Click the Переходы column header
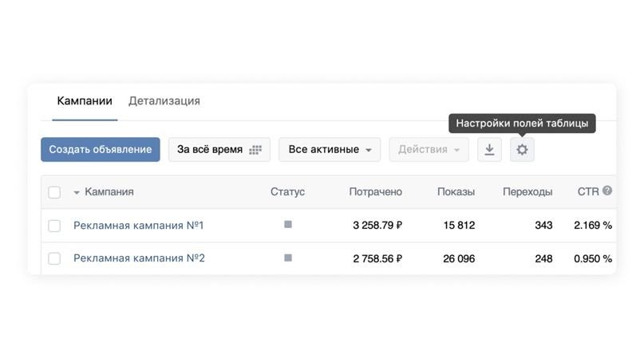Image resolution: width=644 pixels, height=358 pixels. pos(527,192)
